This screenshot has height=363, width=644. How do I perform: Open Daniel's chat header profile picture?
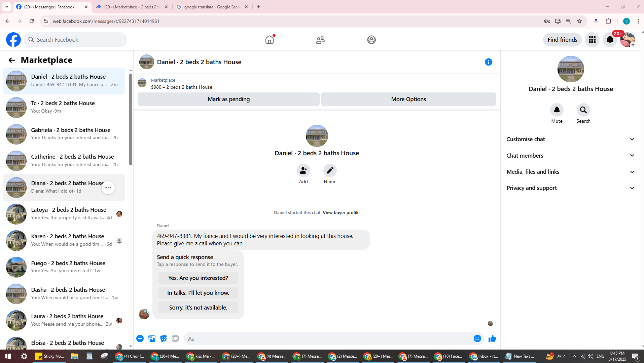(147, 62)
